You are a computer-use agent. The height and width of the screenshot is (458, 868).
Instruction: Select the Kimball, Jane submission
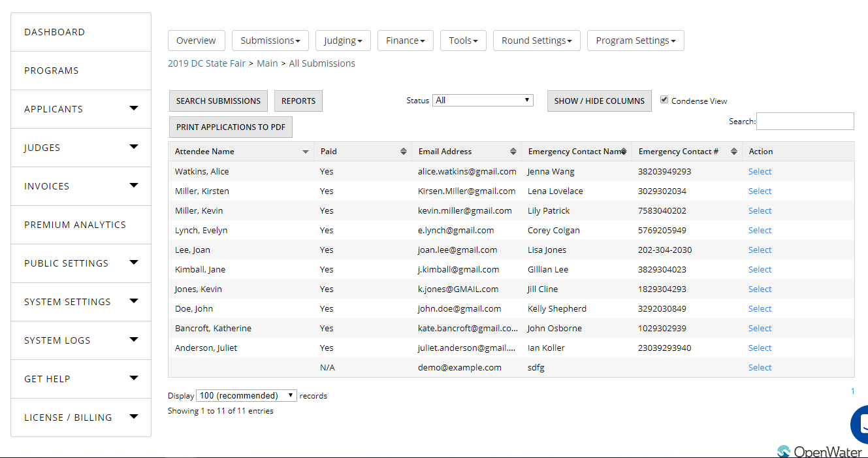(760, 269)
